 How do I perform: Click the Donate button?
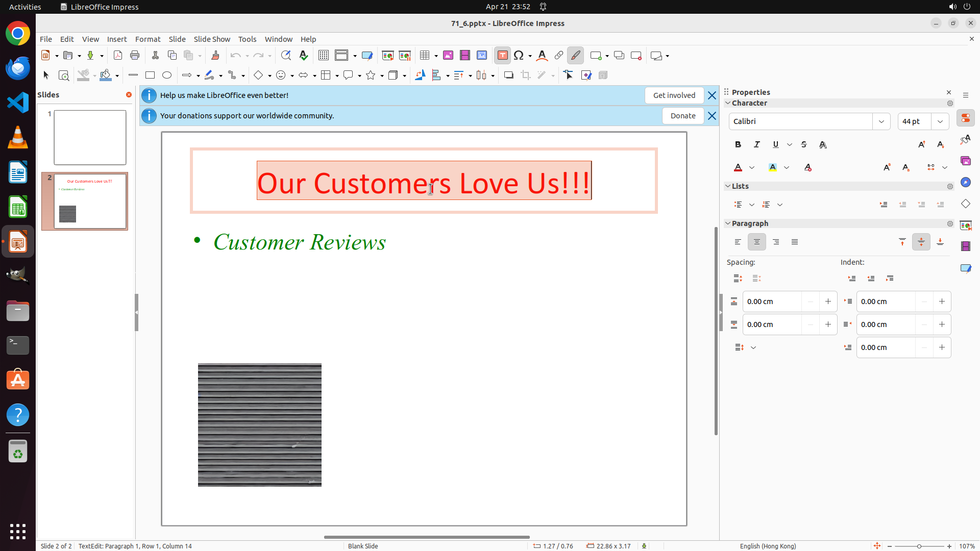[x=683, y=116]
